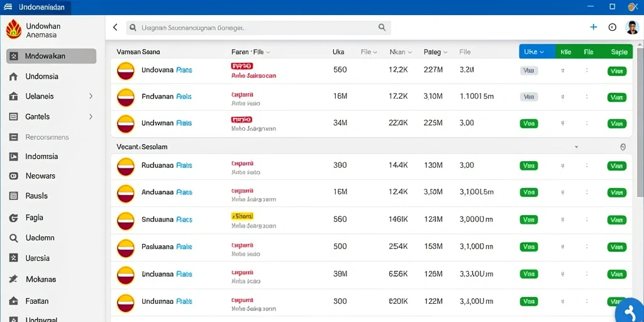The height and width of the screenshot is (322, 644).
Task: Click the home icon beside Undomsia
Action: coord(13,76)
